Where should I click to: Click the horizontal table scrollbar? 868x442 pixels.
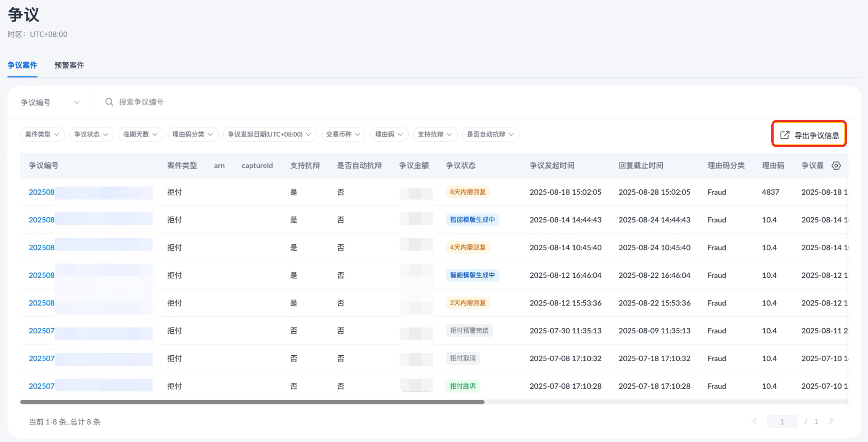pos(252,402)
